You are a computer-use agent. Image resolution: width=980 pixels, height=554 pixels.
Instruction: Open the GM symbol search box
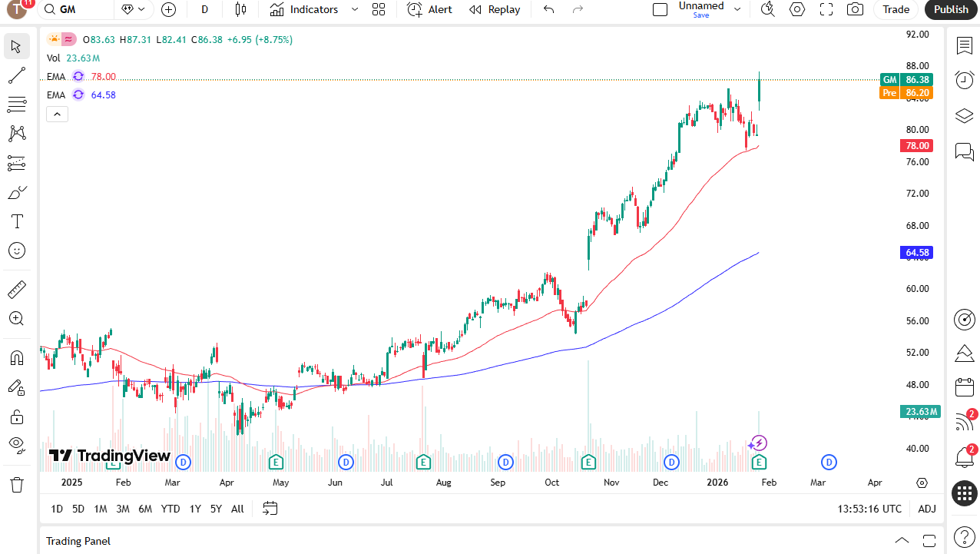coord(75,9)
